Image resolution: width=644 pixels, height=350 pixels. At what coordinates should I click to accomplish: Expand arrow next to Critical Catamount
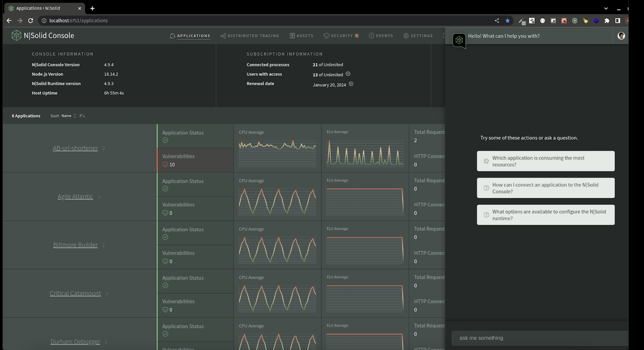coord(107,294)
